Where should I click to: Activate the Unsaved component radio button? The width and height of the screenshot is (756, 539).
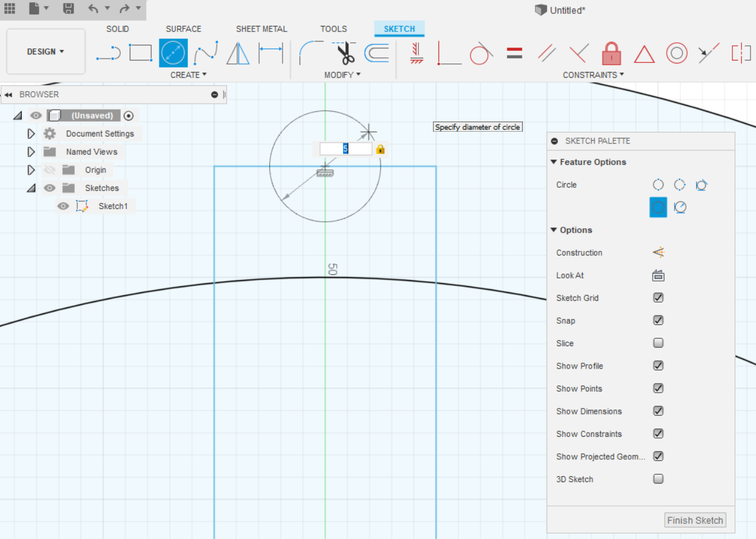[128, 115]
